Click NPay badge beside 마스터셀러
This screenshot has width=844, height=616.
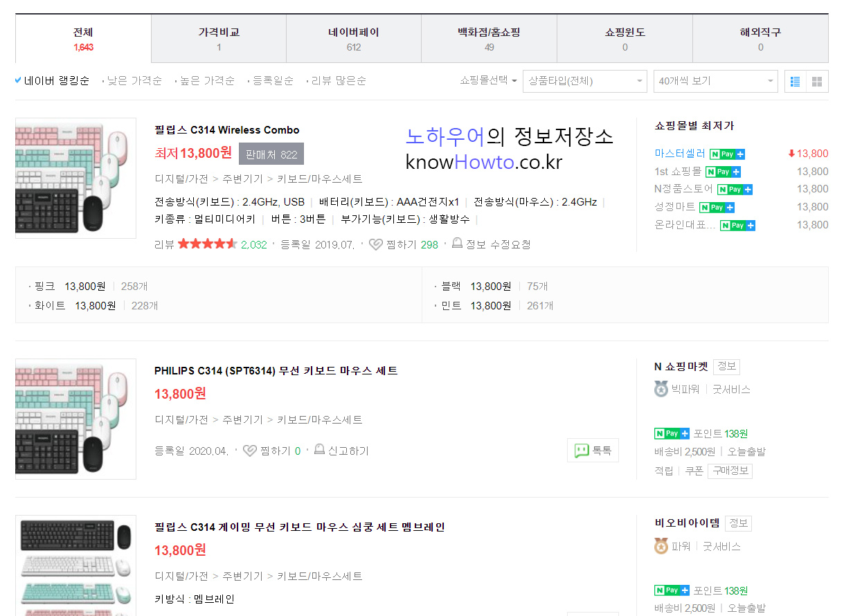(727, 154)
